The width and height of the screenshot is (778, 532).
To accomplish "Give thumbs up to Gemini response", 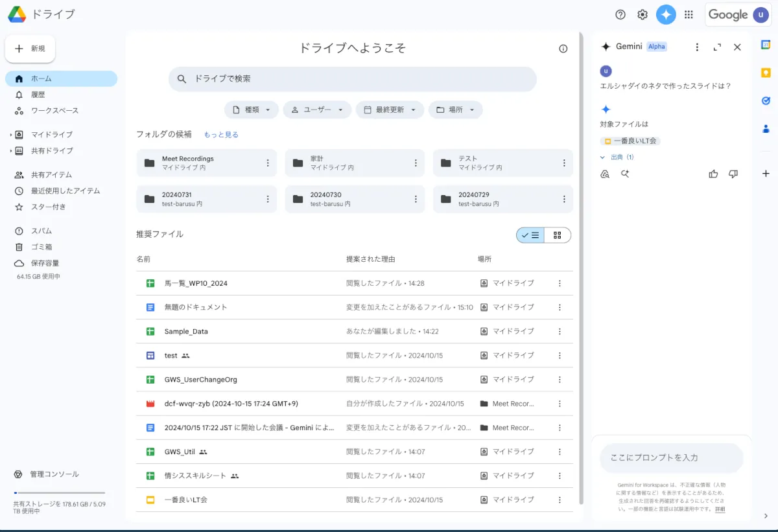I will (713, 174).
